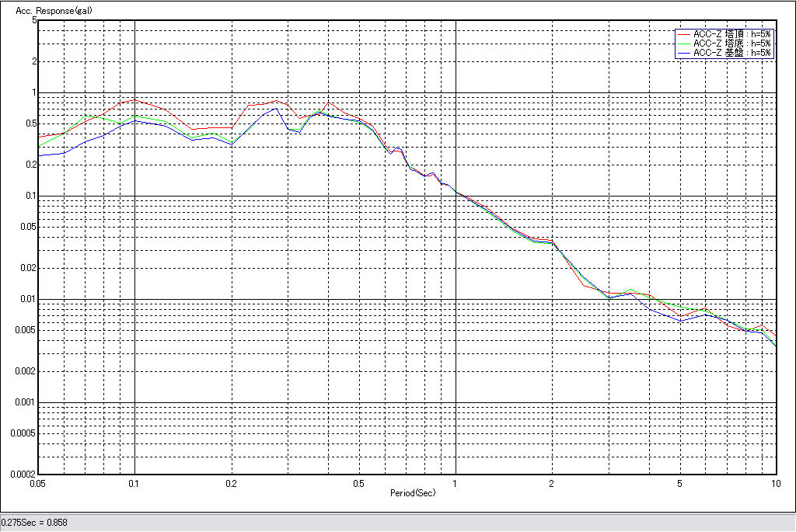
Task: Click where the curves cross period 1
Action: click(x=455, y=192)
